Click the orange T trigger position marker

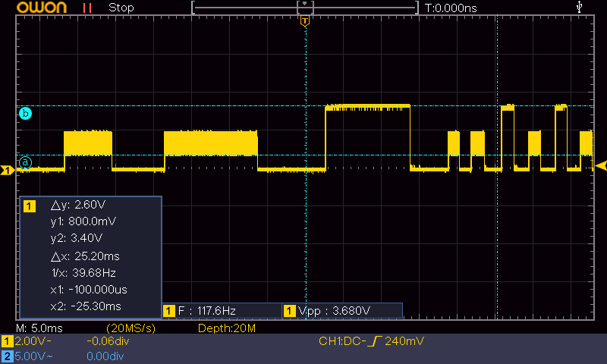coord(305,21)
